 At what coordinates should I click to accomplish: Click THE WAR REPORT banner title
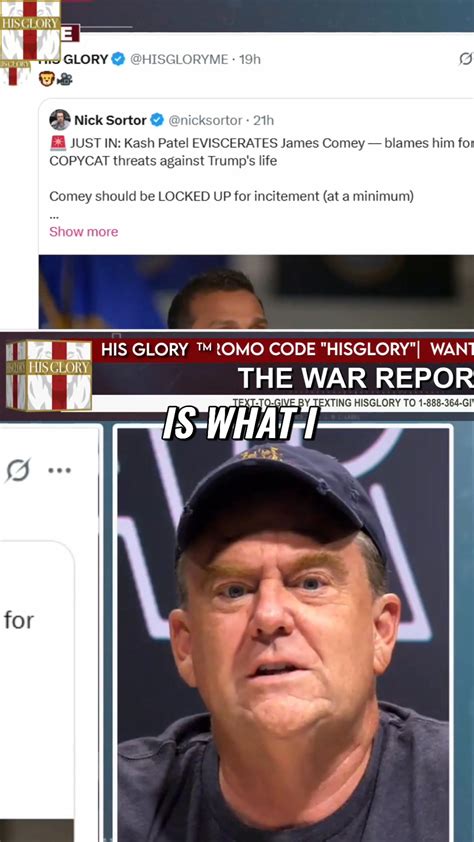355,378
